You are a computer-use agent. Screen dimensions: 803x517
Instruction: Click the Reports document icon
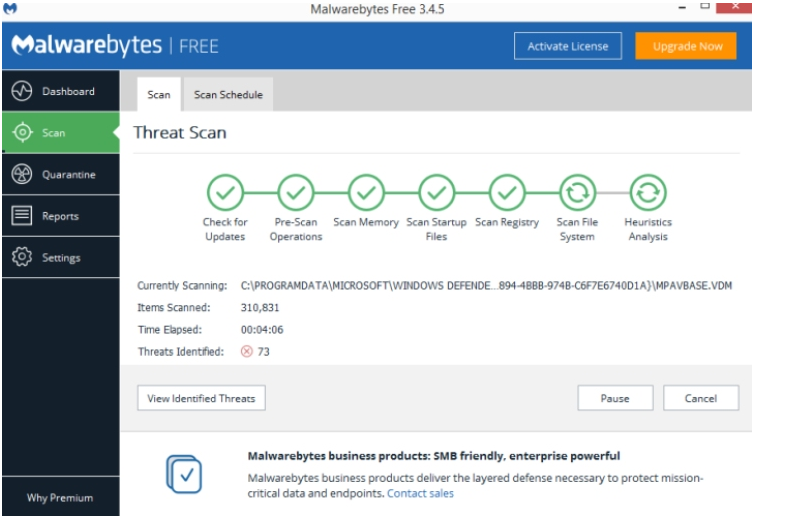(x=22, y=216)
